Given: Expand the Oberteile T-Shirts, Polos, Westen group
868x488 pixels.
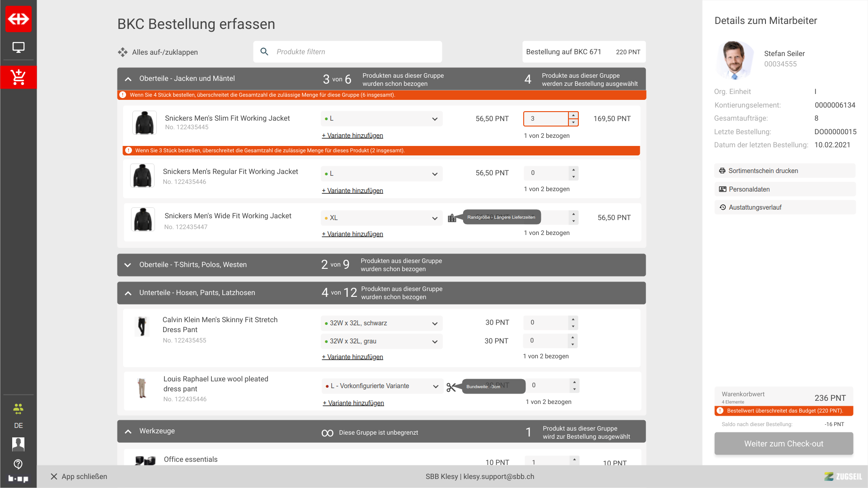Looking at the screenshot, I should [x=128, y=265].
